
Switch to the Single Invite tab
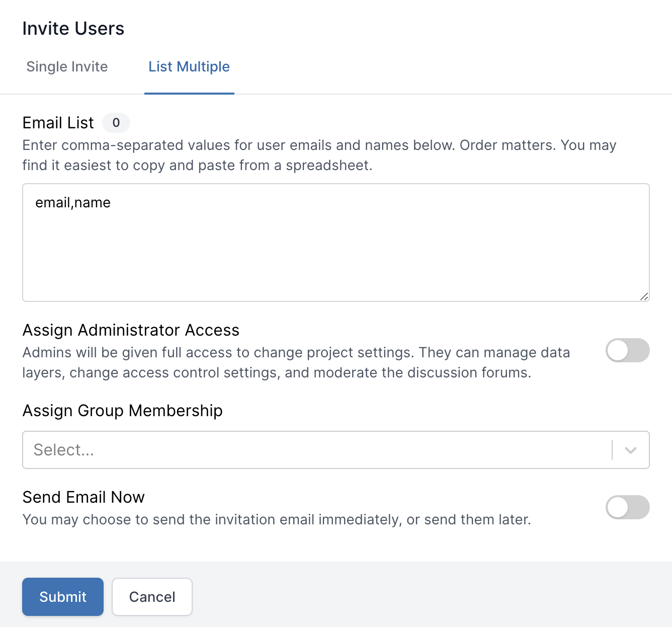pos(67,67)
